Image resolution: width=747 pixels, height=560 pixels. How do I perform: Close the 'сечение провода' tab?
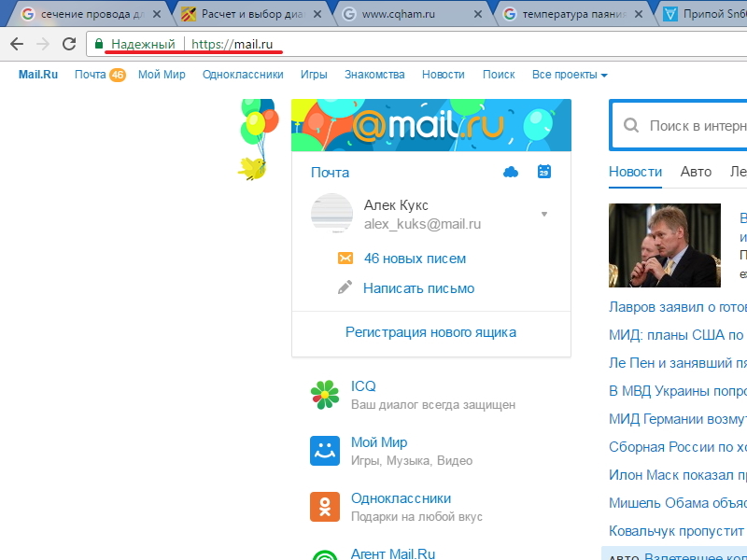[x=156, y=14]
